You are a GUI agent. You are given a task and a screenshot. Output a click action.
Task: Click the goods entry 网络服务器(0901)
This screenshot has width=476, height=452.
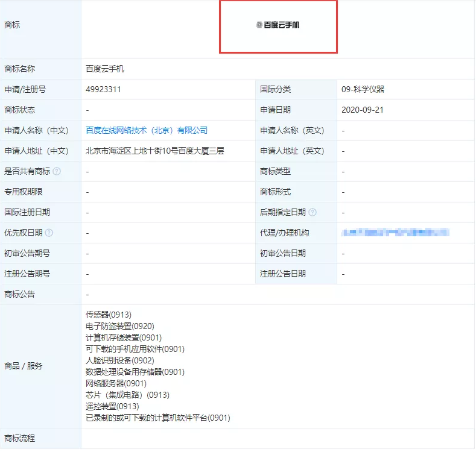pyautogui.click(x=116, y=383)
